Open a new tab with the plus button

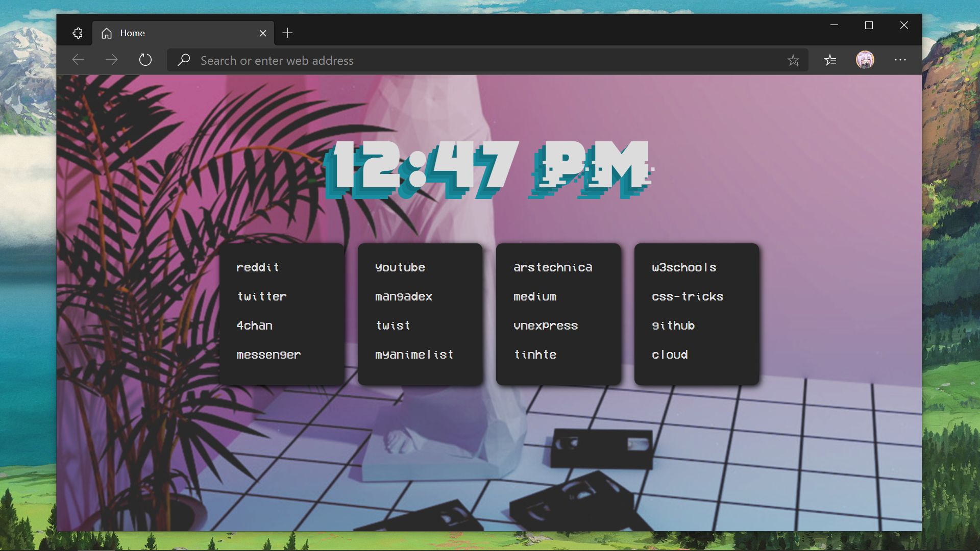click(x=287, y=33)
